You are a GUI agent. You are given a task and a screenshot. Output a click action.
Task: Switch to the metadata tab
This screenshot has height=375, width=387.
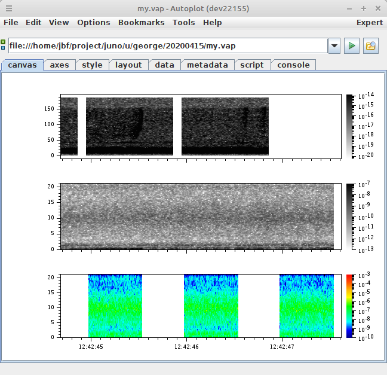[x=207, y=65]
